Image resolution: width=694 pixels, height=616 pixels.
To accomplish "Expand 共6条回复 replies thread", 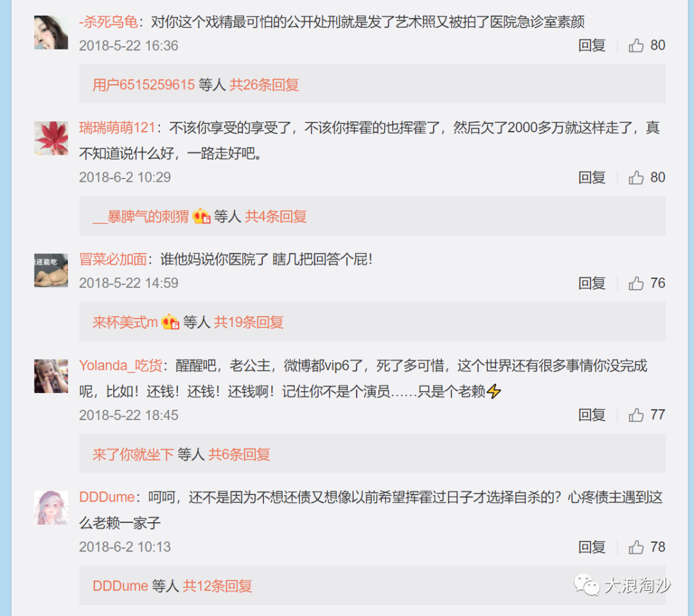I will (239, 455).
